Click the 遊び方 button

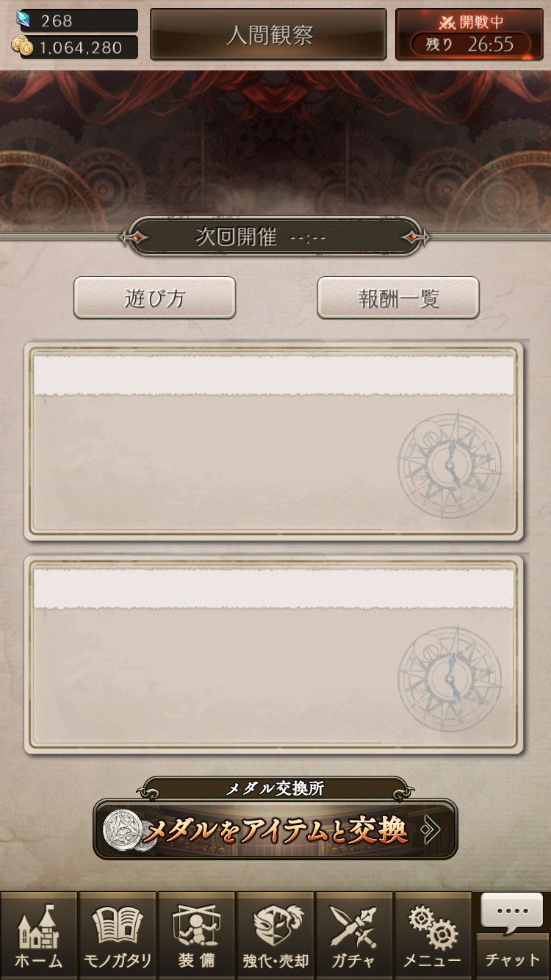point(154,298)
